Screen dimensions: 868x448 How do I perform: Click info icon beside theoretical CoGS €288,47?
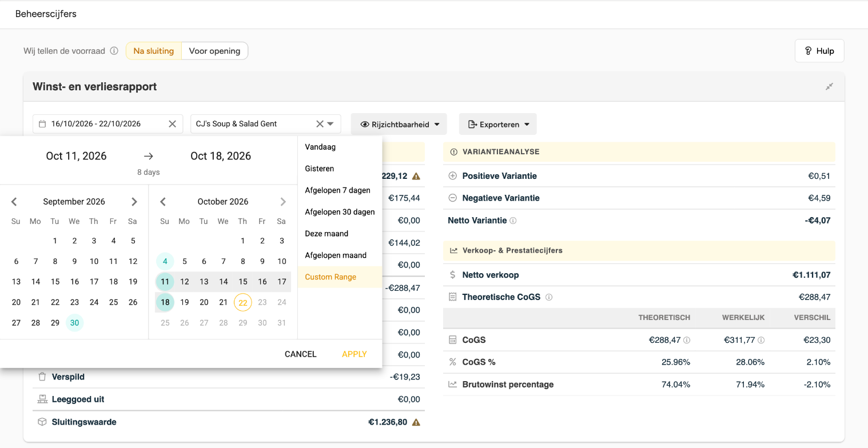point(687,340)
